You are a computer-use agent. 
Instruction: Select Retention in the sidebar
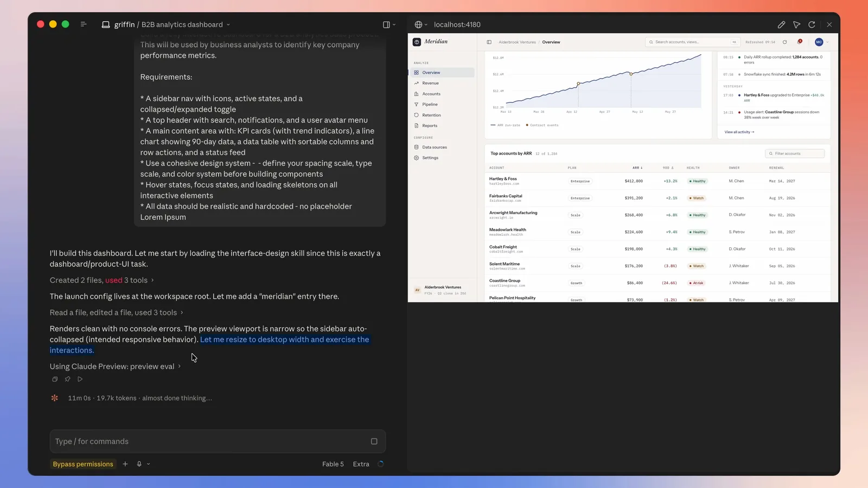(x=442, y=115)
